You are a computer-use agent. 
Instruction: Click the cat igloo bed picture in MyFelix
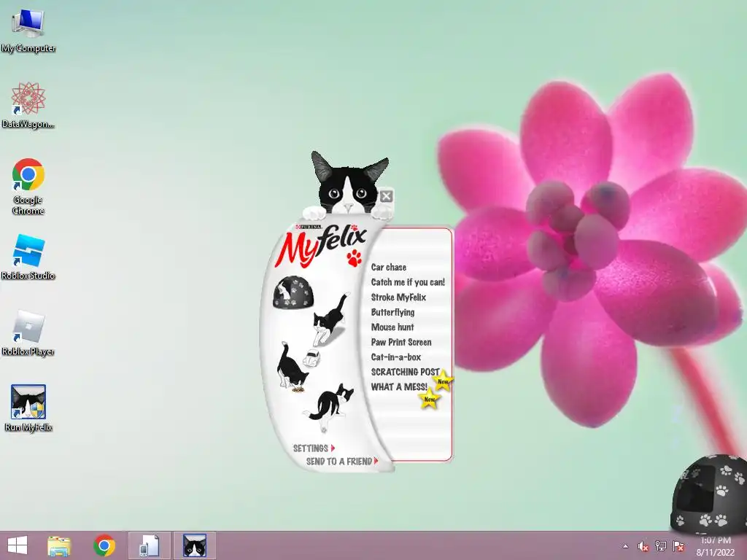point(293,292)
